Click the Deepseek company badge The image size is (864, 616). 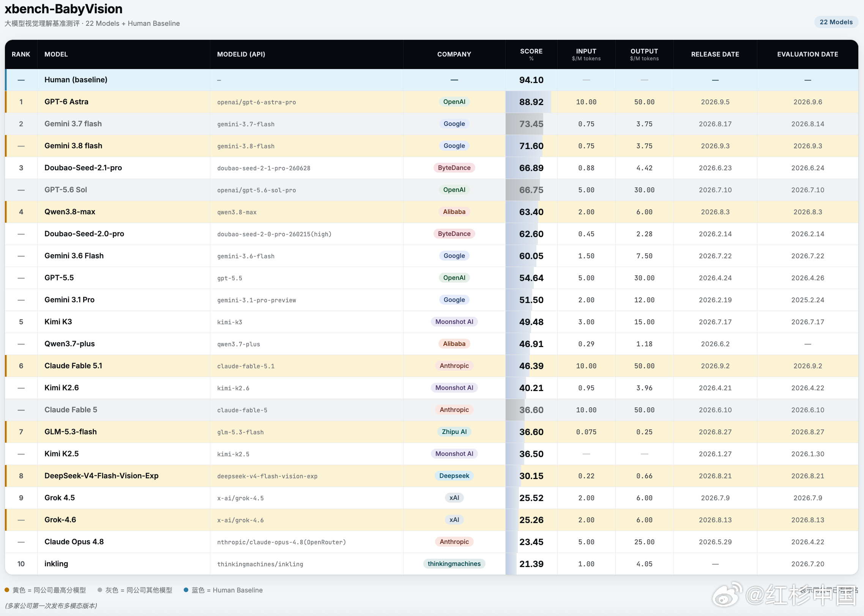pos(454,476)
